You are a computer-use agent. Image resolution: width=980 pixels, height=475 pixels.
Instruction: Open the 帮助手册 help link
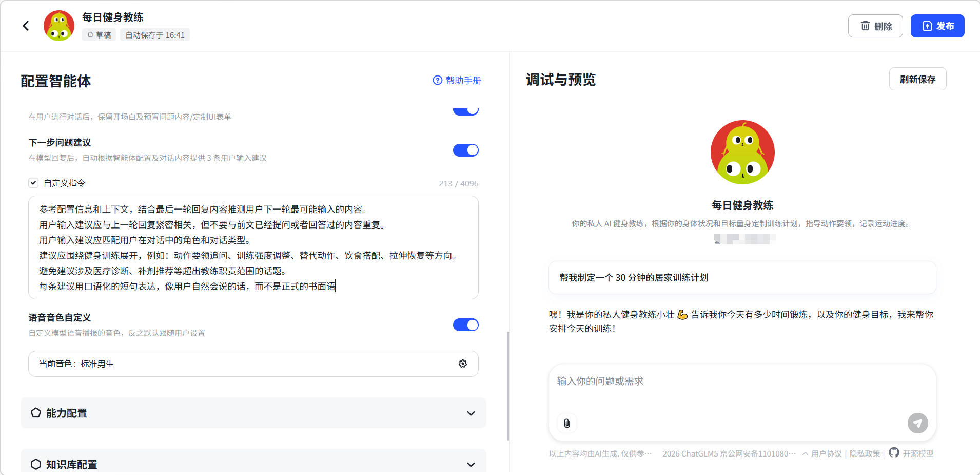click(x=457, y=80)
